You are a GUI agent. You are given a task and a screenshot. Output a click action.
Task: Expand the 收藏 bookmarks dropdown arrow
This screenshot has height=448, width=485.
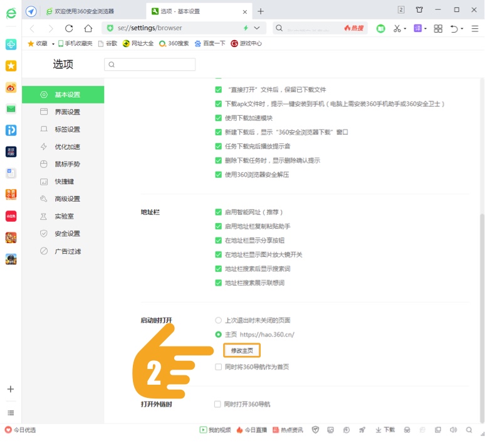pos(53,44)
